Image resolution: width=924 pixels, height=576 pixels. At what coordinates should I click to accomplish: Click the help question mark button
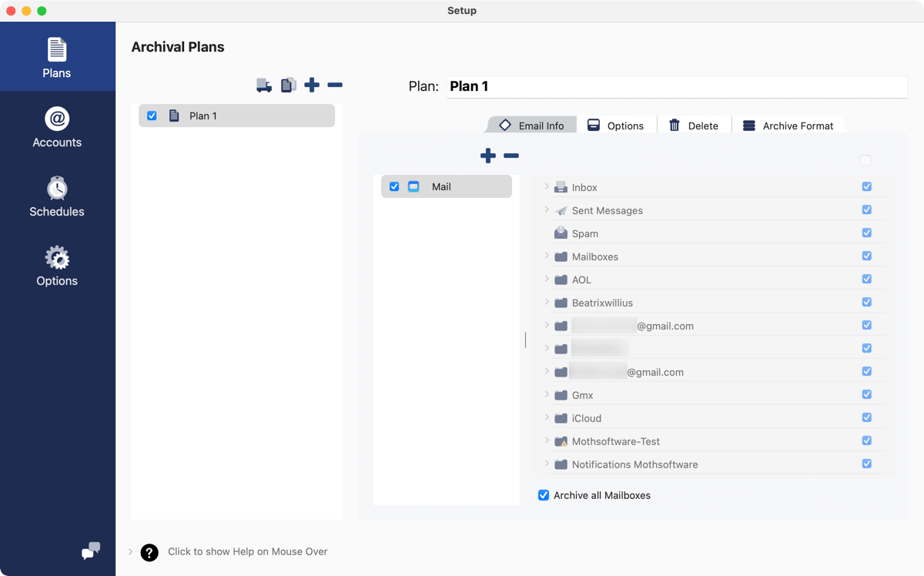(149, 552)
